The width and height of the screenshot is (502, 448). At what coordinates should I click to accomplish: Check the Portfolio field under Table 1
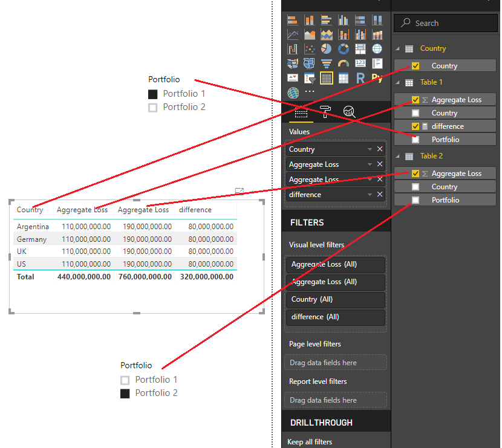coord(416,140)
